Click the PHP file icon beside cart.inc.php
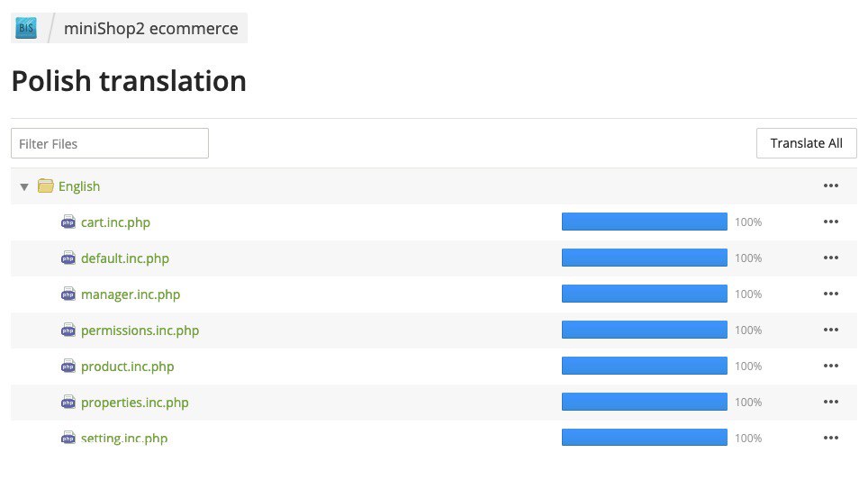The height and width of the screenshot is (480, 868). pyautogui.click(x=68, y=222)
